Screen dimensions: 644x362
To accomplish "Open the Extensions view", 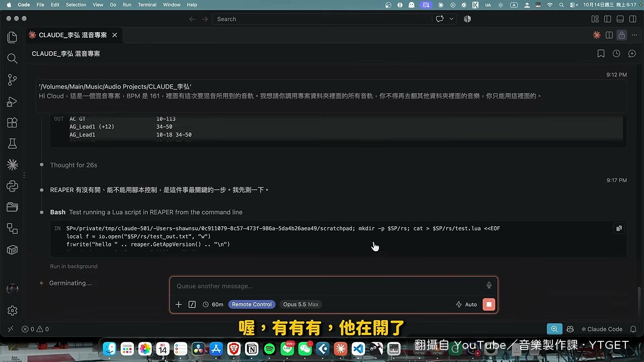I will pyautogui.click(x=12, y=123).
